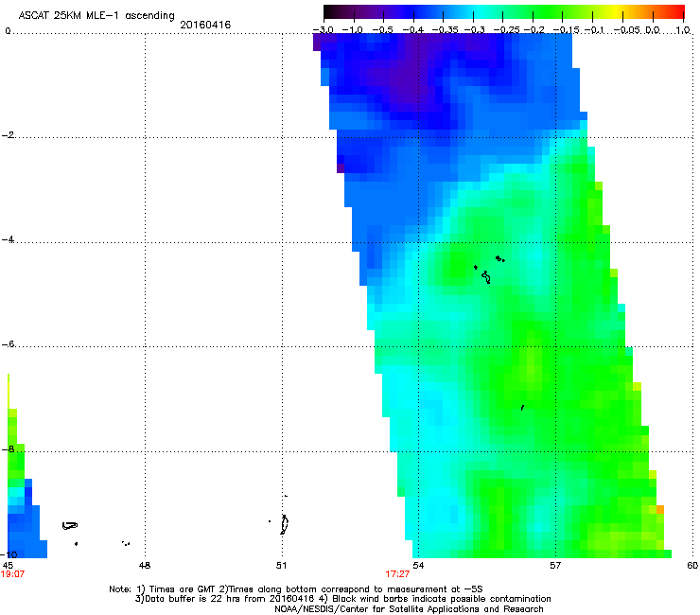Click the title 'ASCAT 25KM MLE-1 ascending'
This screenshot has height=615, width=700.
(96, 16)
